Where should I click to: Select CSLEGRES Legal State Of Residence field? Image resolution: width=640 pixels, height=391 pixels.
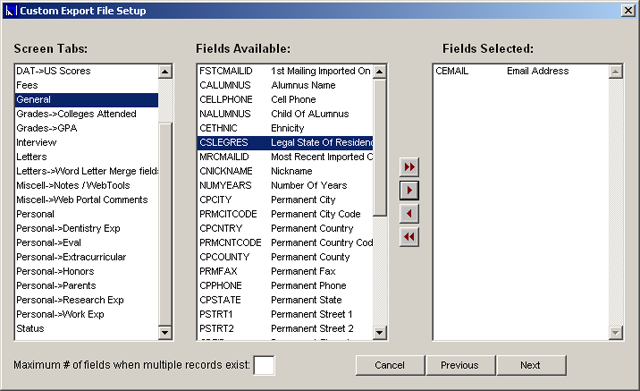click(x=285, y=142)
